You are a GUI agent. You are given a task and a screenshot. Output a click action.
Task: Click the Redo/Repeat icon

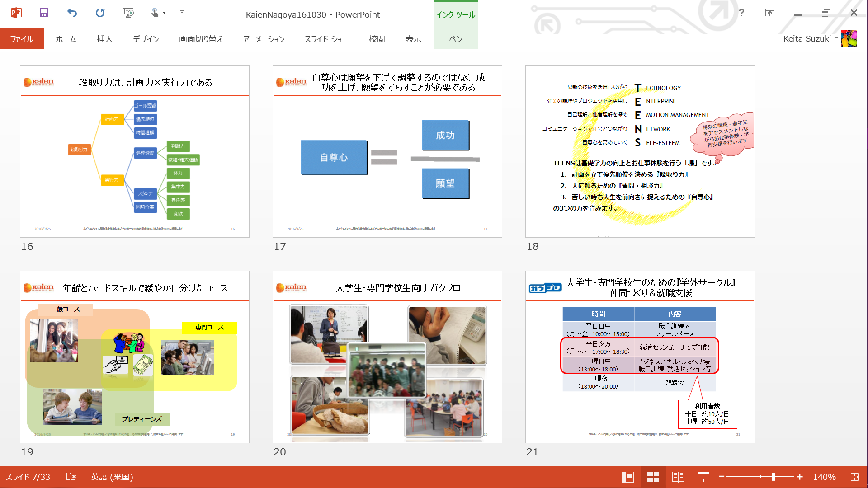(100, 13)
